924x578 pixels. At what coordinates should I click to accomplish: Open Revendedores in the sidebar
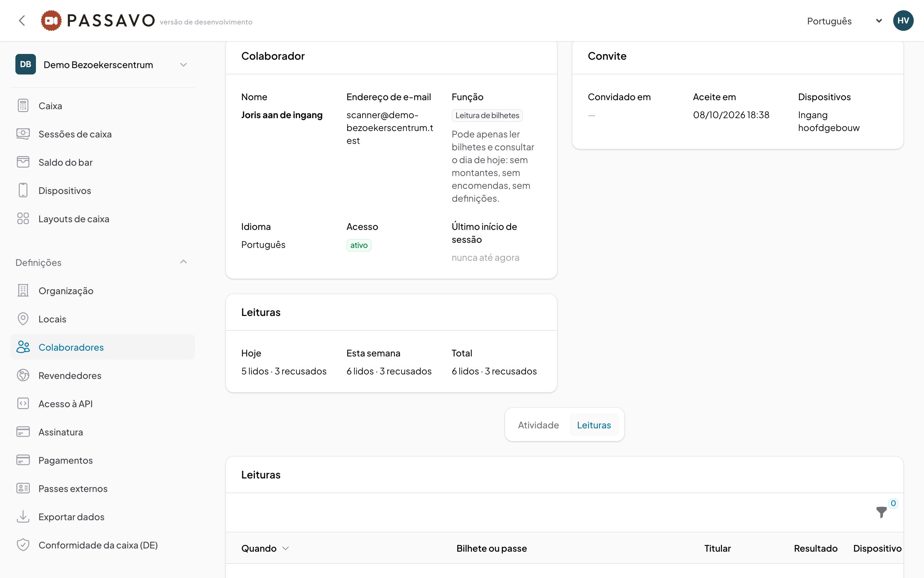click(103, 375)
